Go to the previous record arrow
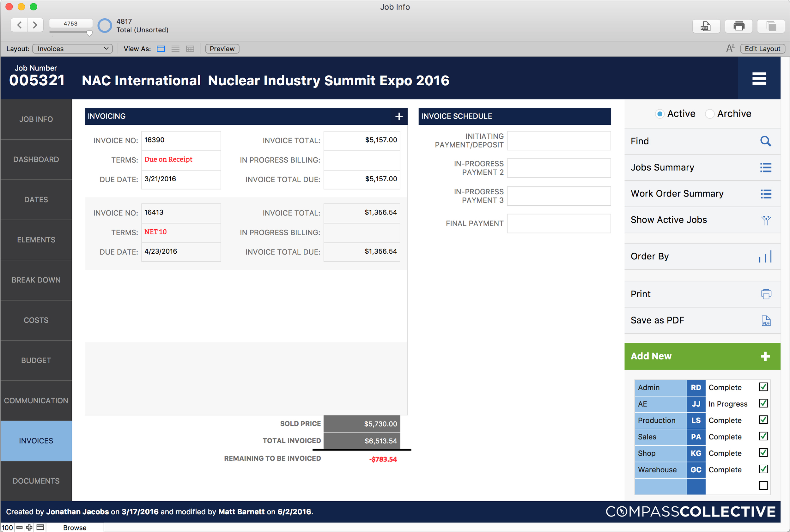The height and width of the screenshot is (532, 790). click(19, 25)
